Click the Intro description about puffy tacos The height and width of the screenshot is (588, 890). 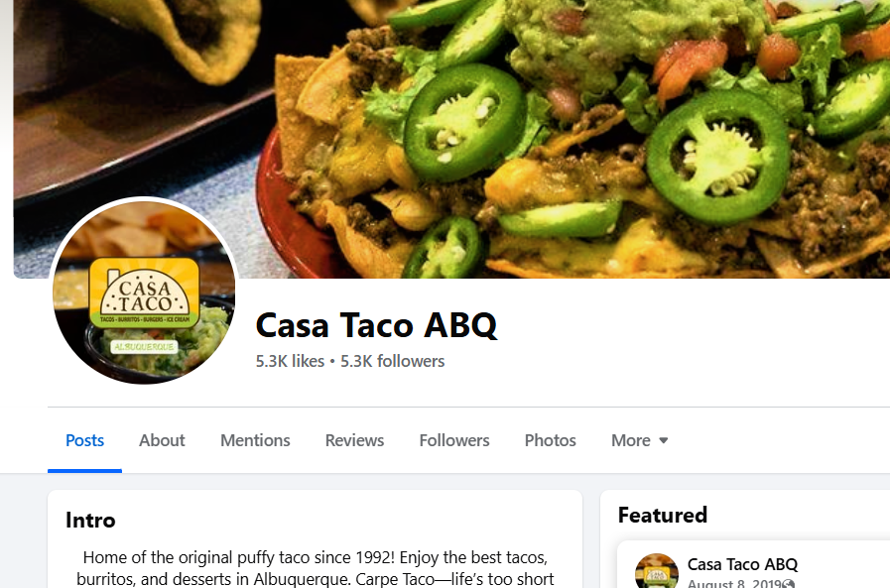tap(315, 568)
